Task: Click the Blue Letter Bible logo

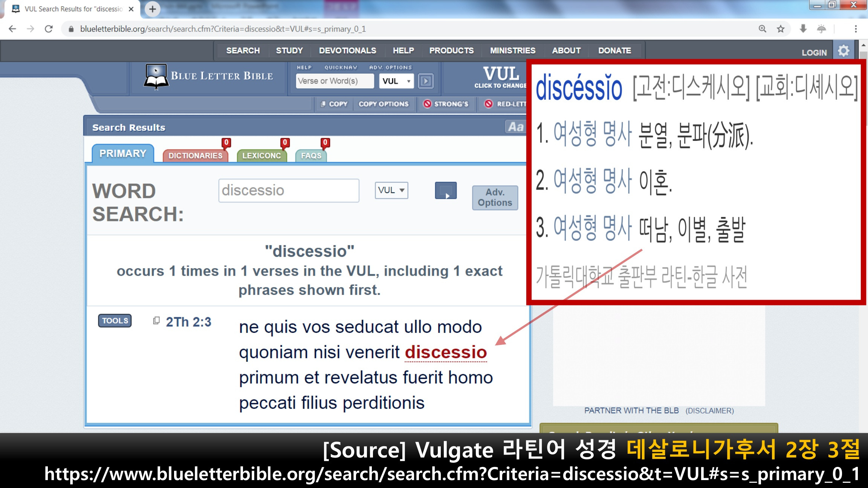Action: (x=208, y=77)
